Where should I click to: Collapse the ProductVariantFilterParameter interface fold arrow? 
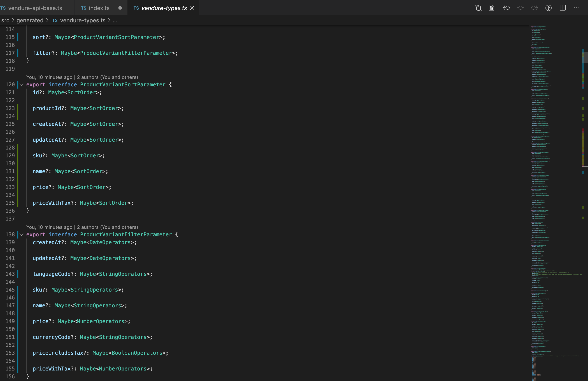click(x=21, y=235)
